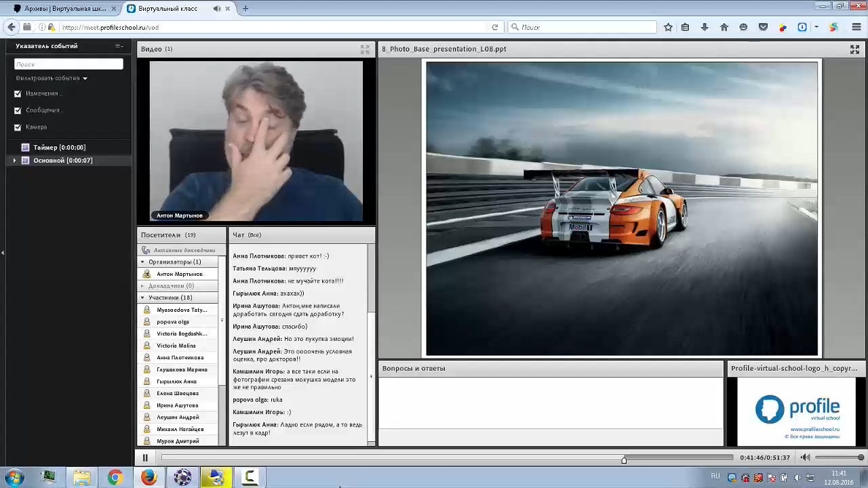
Task: Click the Firefox Поиск search box
Action: click(x=583, y=27)
